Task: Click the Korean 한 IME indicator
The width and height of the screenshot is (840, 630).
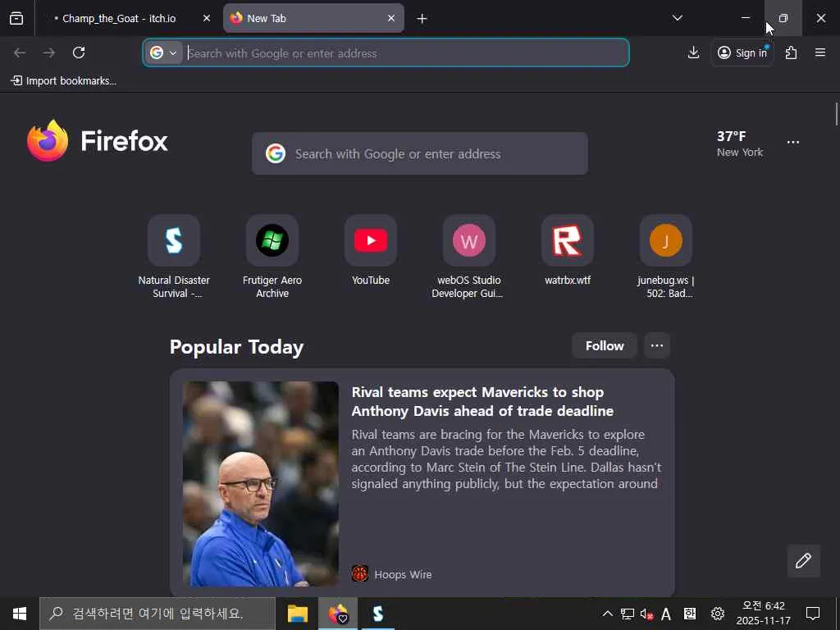Action: coord(690,614)
